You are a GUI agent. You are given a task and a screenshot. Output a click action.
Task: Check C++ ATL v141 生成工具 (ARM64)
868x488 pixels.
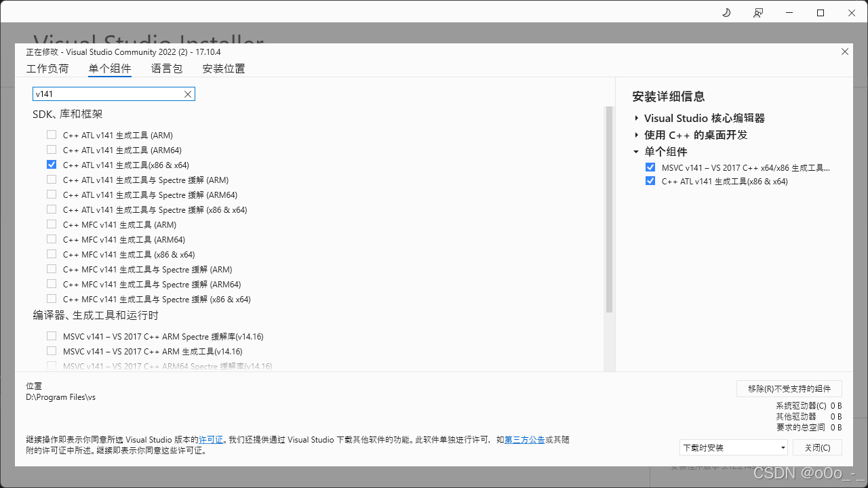pos(52,150)
